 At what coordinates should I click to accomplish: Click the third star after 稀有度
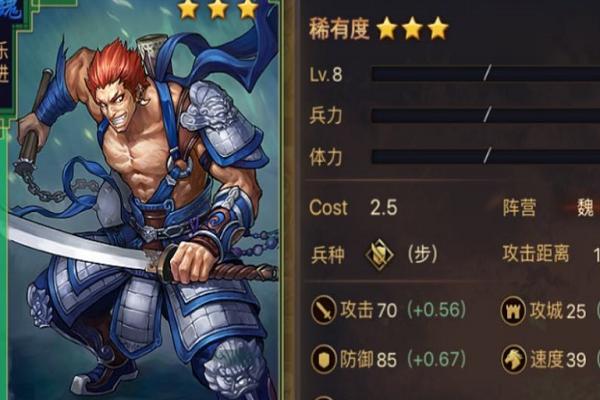pyautogui.click(x=438, y=28)
